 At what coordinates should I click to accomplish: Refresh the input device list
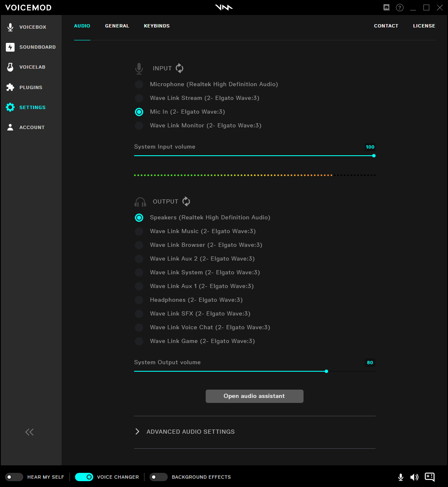179,68
